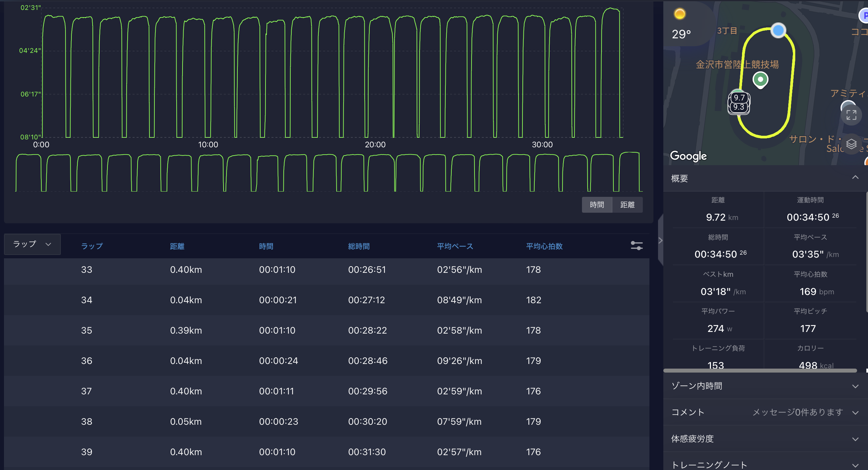Switch chart axis to 時間
Image resolution: width=868 pixels, height=470 pixels.
tap(597, 205)
